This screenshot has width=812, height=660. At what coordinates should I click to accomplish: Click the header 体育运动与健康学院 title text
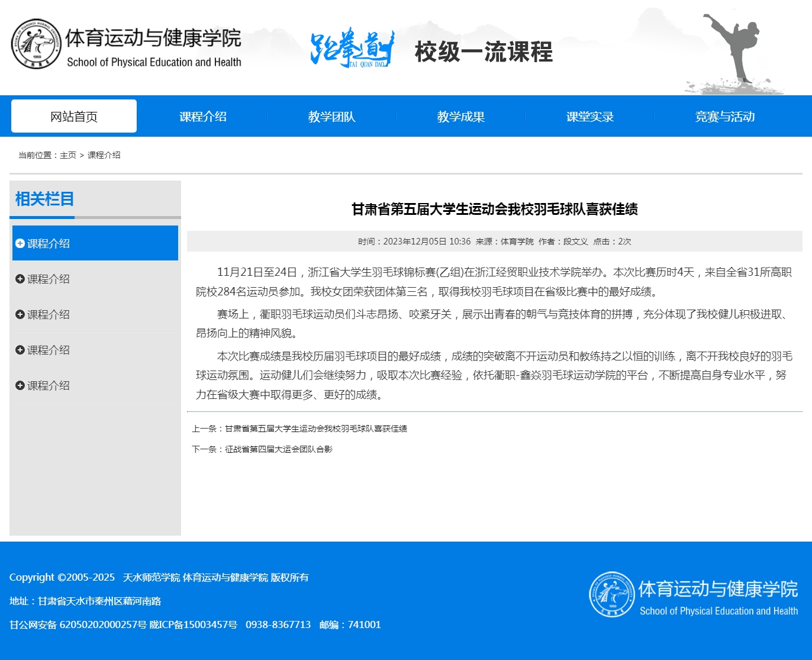coord(153,38)
